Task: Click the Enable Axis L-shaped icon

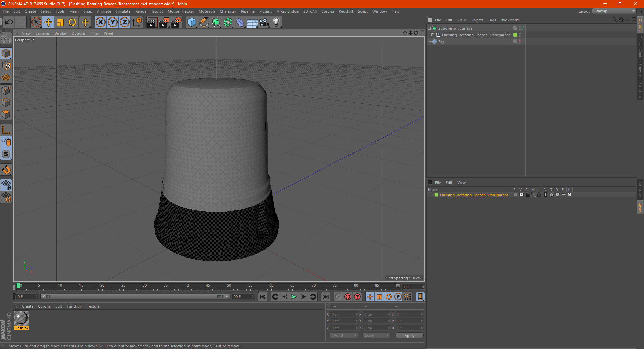Action: tap(6, 130)
